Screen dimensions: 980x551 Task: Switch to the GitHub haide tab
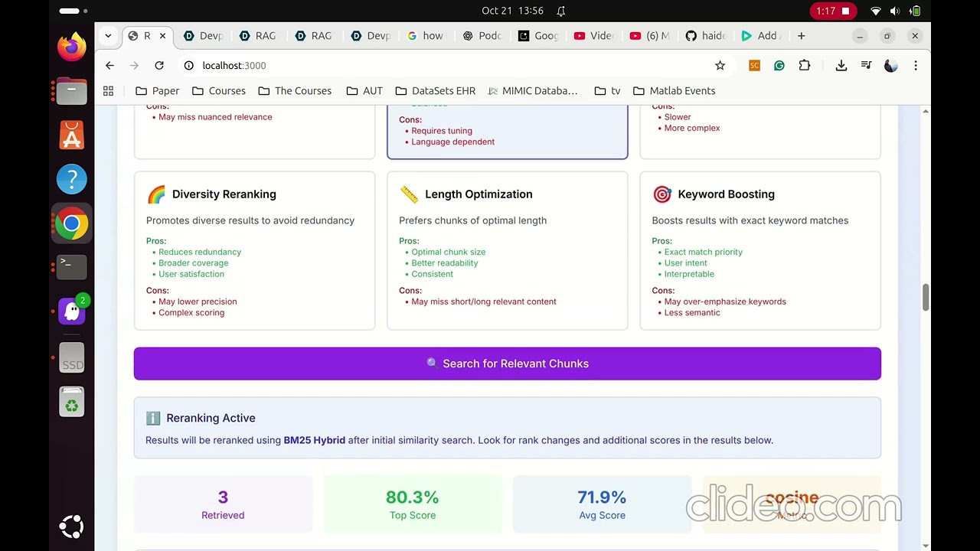(x=706, y=36)
